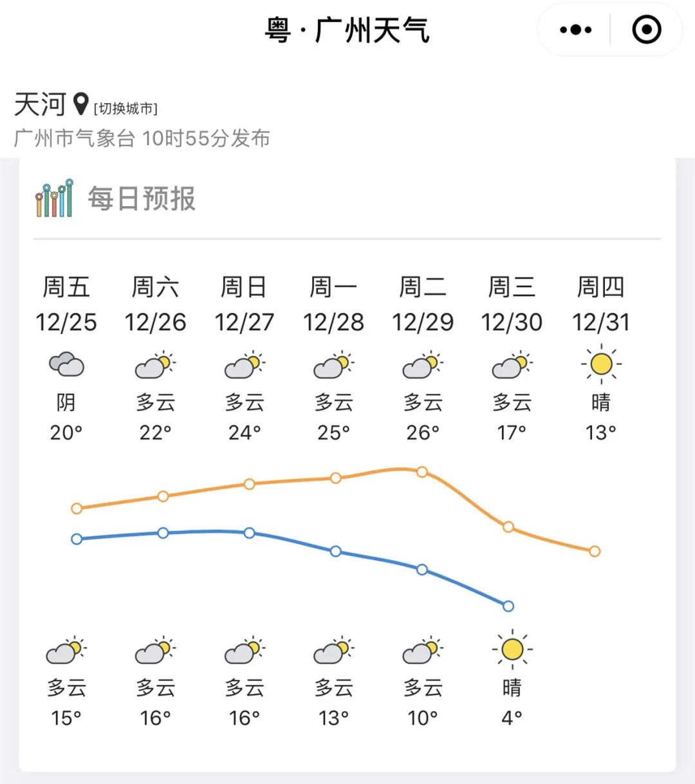This screenshot has height=784, width=695.
Task: Tap the 26° high temperature for 周二
Action: click(423, 433)
